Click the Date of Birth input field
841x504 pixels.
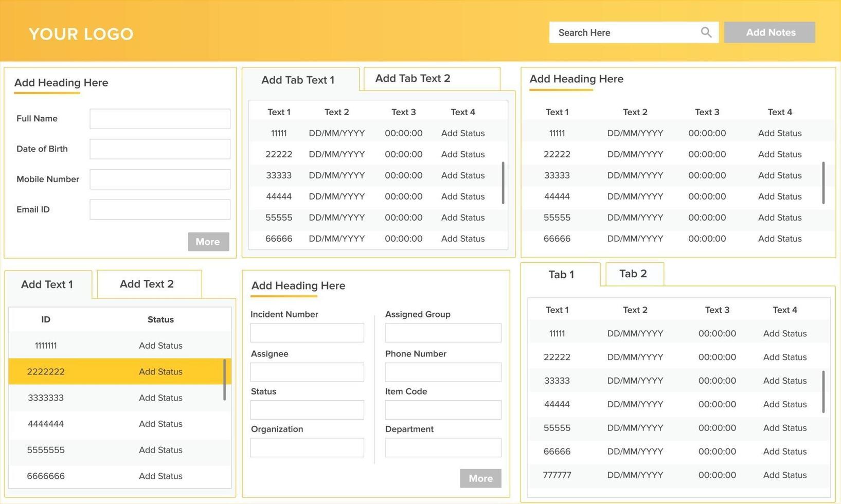tap(160, 149)
